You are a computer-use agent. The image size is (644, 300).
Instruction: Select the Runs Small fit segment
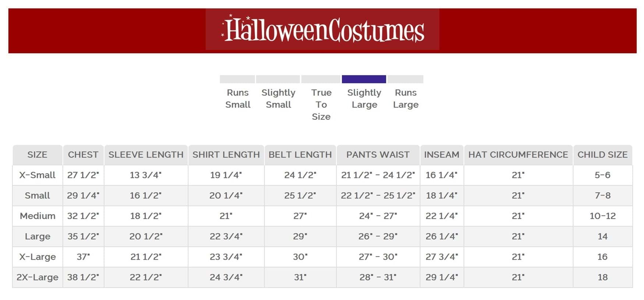click(x=237, y=79)
